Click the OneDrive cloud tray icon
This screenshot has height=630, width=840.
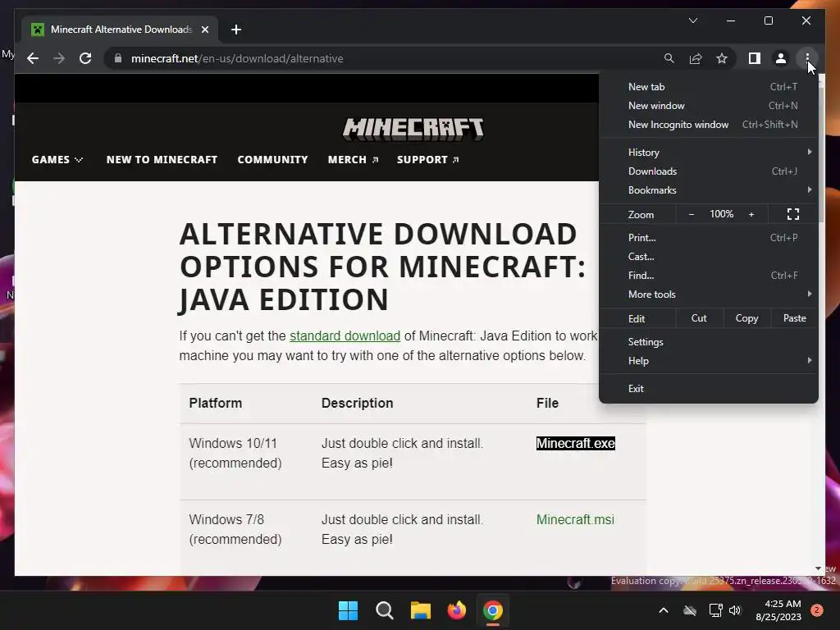pyautogui.click(x=690, y=610)
